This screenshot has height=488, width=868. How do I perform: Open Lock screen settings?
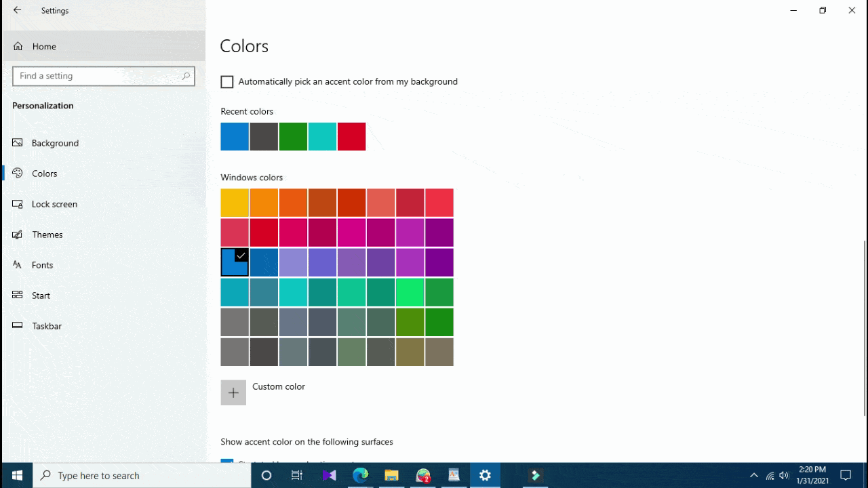(x=54, y=203)
